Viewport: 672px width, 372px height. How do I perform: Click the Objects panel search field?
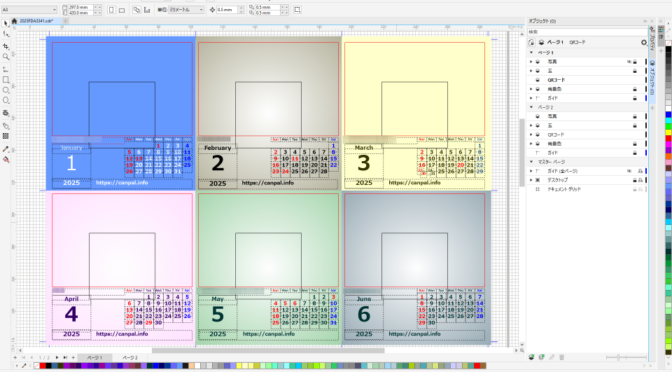click(587, 32)
